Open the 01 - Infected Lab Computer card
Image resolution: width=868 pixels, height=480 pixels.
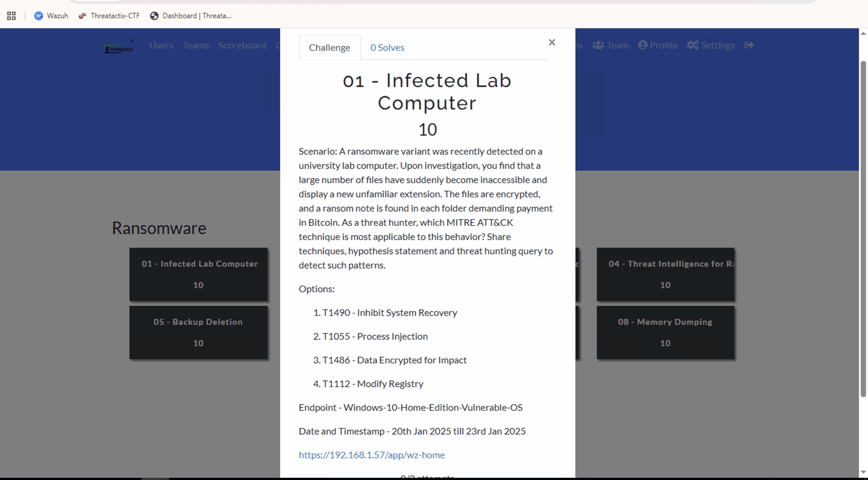pos(198,274)
